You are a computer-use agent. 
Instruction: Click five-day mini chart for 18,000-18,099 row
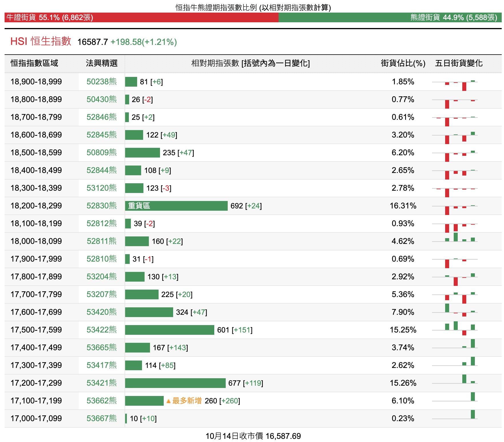click(455, 238)
